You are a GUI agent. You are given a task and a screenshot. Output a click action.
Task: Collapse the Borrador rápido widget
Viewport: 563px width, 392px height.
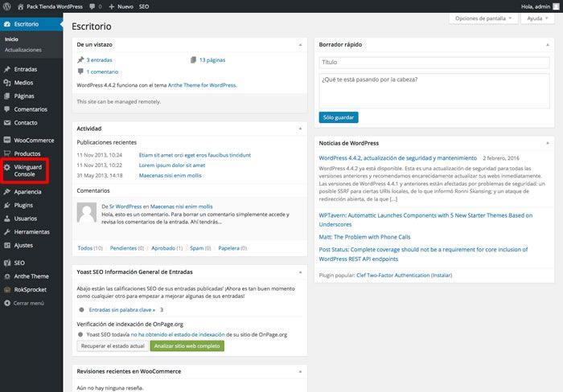548,45
